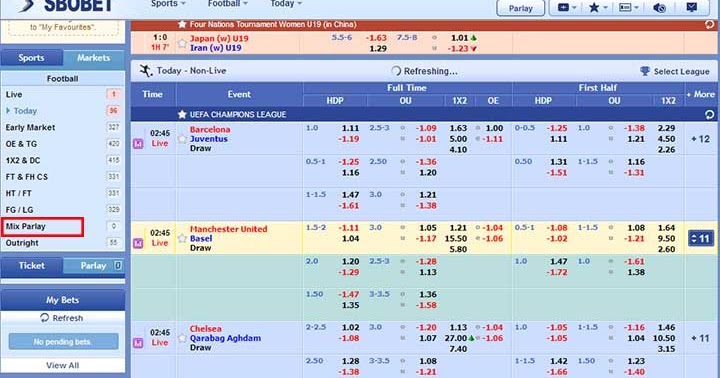Add Japan (w) U19 match to favourites

click(x=182, y=43)
